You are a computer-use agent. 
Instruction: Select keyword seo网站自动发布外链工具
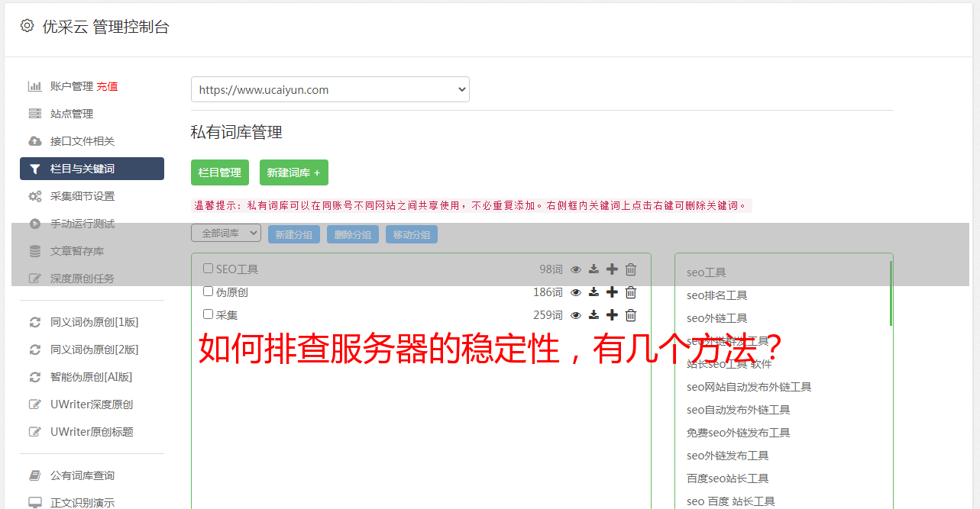pyautogui.click(x=749, y=387)
